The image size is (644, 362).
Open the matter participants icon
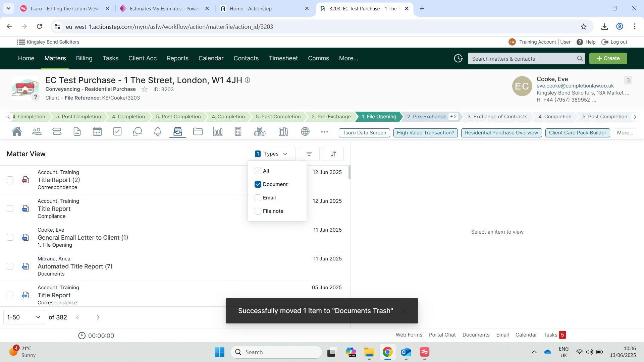tap(37, 132)
